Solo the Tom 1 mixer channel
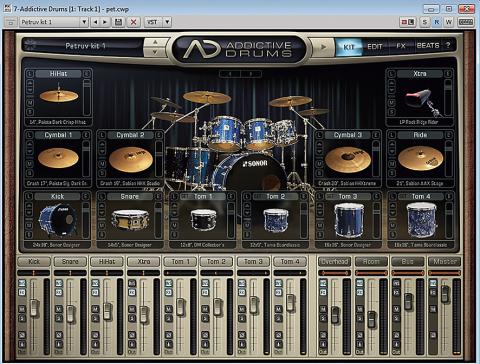Image resolution: width=480 pixels, height=364 pixels. pyautogui.click(x=168, y=318)
